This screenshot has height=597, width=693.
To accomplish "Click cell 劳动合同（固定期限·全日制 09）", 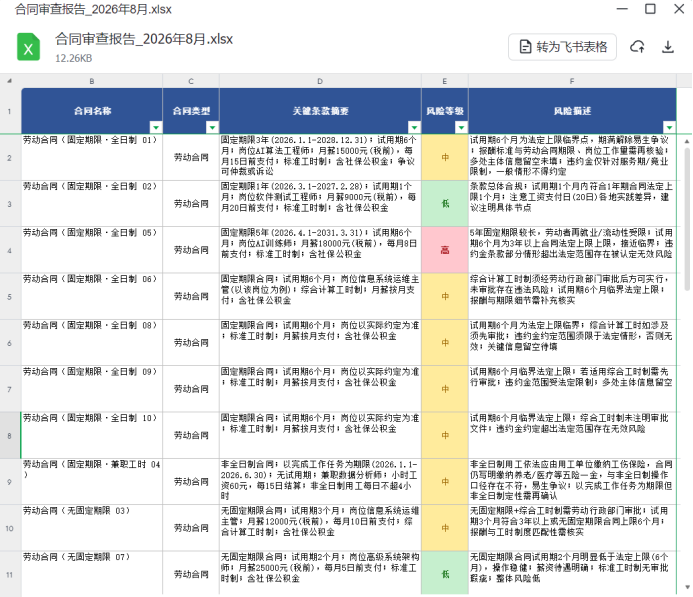I will 92,389.
